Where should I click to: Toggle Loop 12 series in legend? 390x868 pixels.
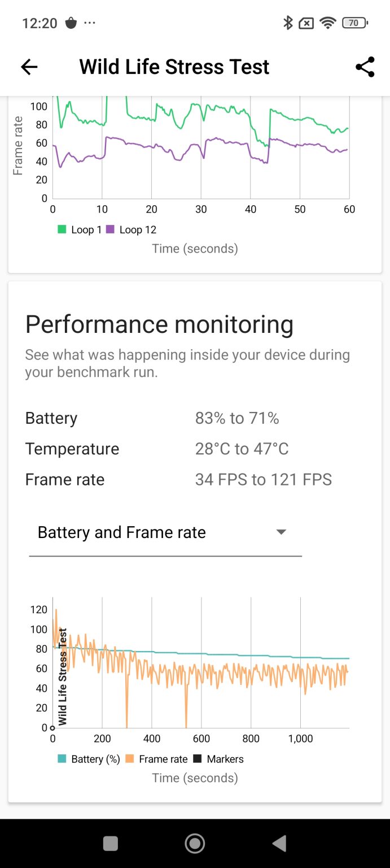(x=131, y=229)
